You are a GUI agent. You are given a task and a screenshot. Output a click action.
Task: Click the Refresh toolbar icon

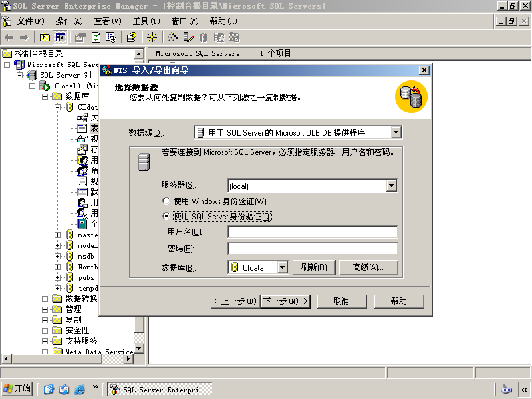click(x=96, y=37)
